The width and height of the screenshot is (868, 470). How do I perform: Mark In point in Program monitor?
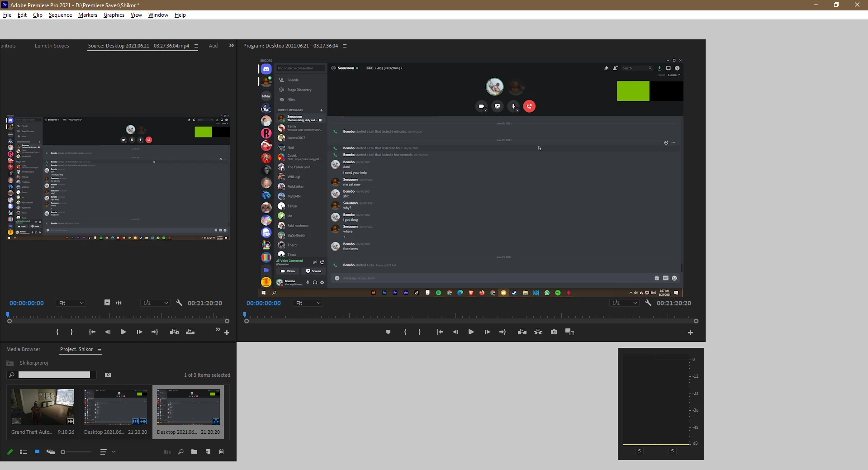[405, 332]
